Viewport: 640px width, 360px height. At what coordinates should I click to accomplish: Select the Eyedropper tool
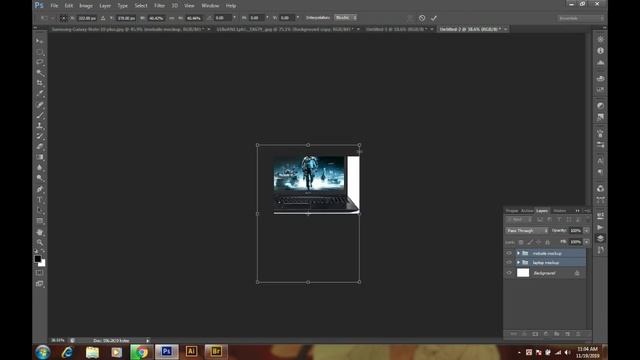pyautogui.click(x=40, y=93)
